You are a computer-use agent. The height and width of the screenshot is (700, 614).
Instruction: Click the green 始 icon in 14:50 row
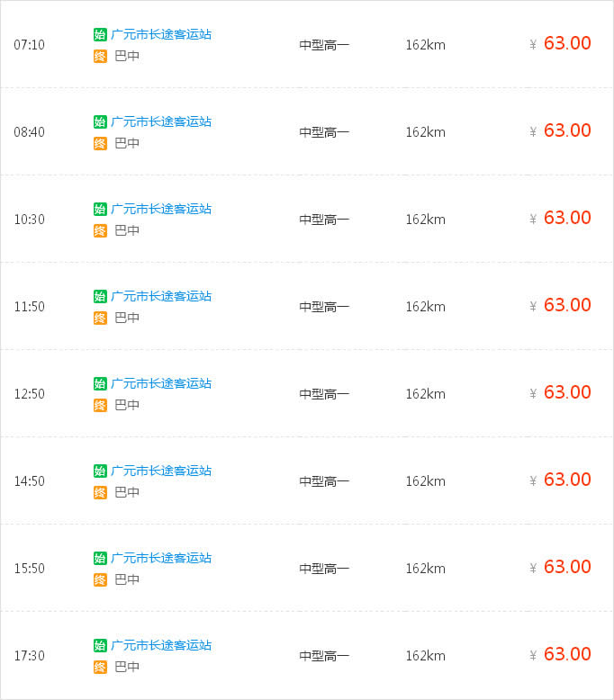pyautogui.click(x=100, y=471)
